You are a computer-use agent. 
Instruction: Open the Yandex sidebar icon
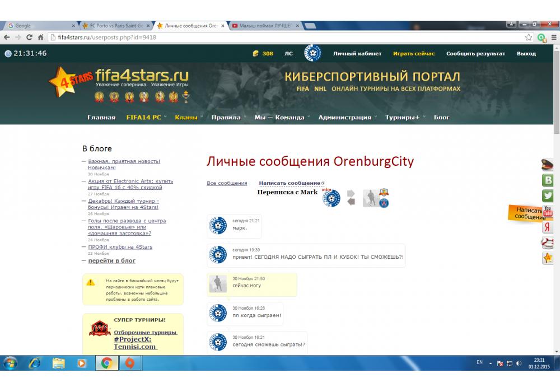point(548,227)
